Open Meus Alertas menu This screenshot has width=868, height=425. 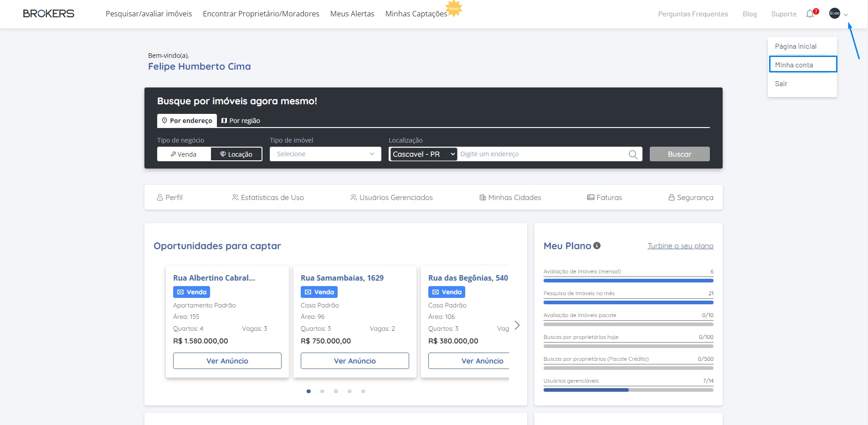click(x=352, y=14)
